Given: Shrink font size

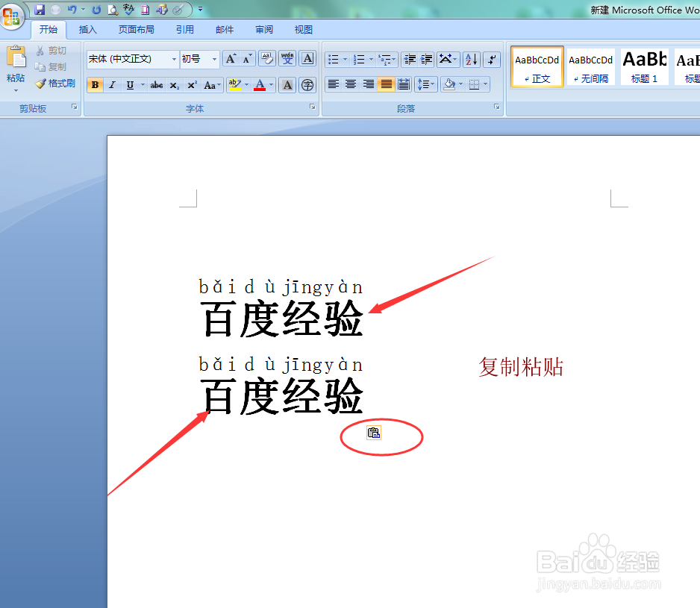Looking at the screenshot, I should pyautogui.click(x=247, y=59).
